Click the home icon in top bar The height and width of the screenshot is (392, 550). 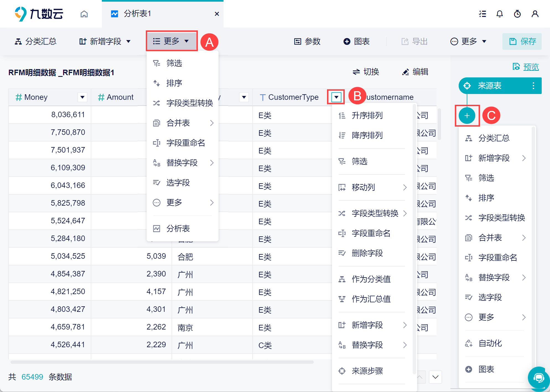pyautogui.click(x=84, y=14)
